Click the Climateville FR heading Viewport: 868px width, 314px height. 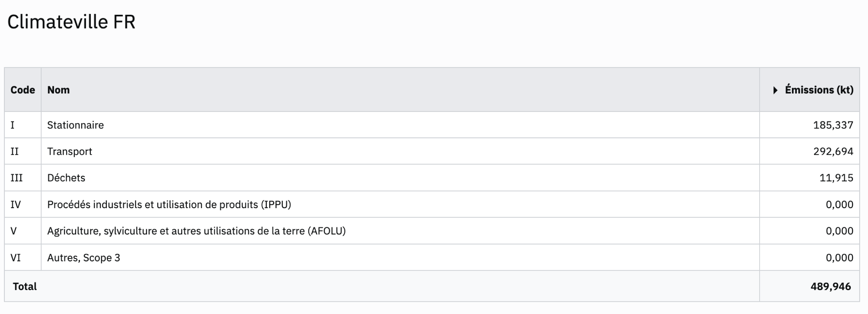(x=71, y=22)
